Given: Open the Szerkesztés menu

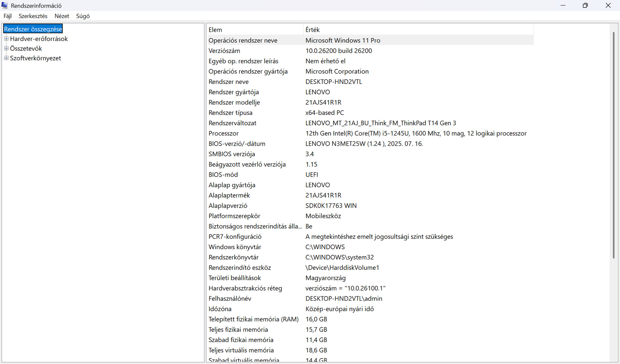Looking at the screenshot, I should click(x=33, y=16).
